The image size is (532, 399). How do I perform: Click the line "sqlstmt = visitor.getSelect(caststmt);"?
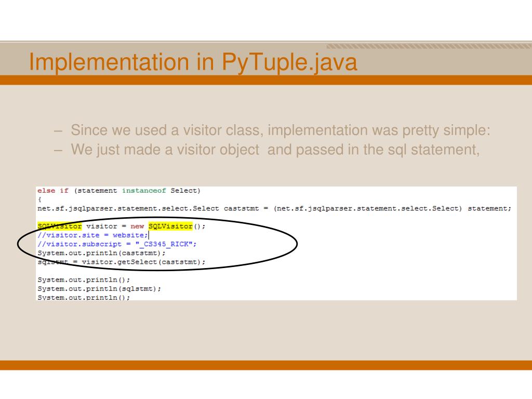(x=122, y=262)
